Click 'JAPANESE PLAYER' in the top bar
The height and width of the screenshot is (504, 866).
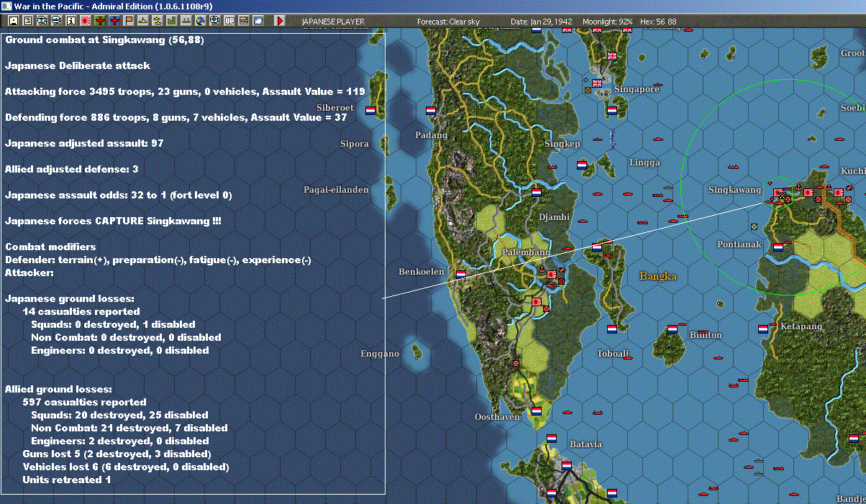coord(333,22)
